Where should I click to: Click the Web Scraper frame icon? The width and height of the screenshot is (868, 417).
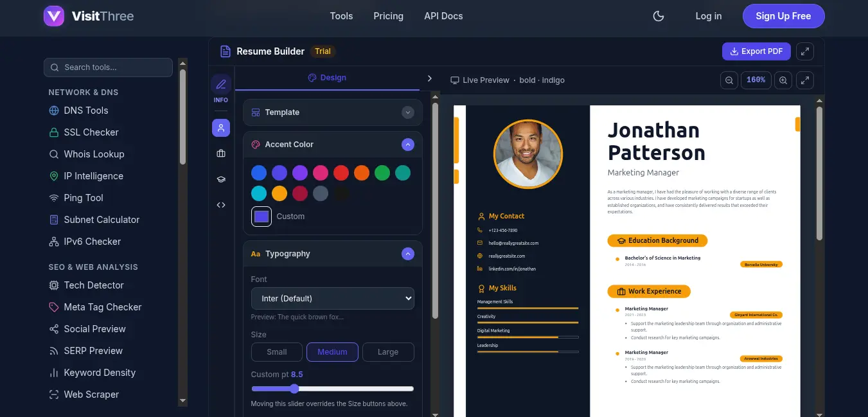54,395
